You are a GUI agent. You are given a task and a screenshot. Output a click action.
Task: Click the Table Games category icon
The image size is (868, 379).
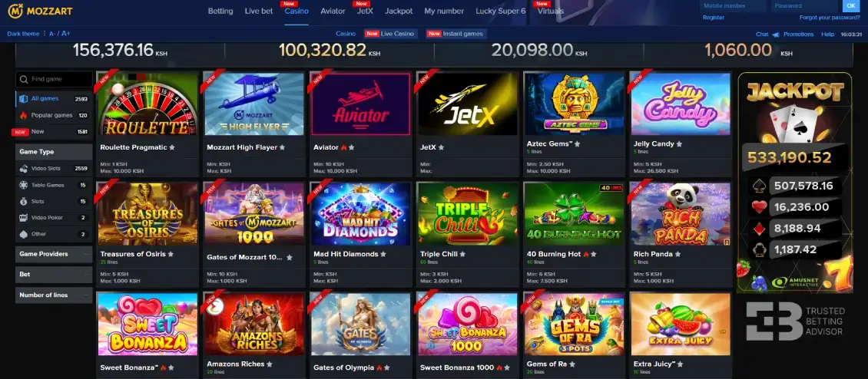(23, 185)
